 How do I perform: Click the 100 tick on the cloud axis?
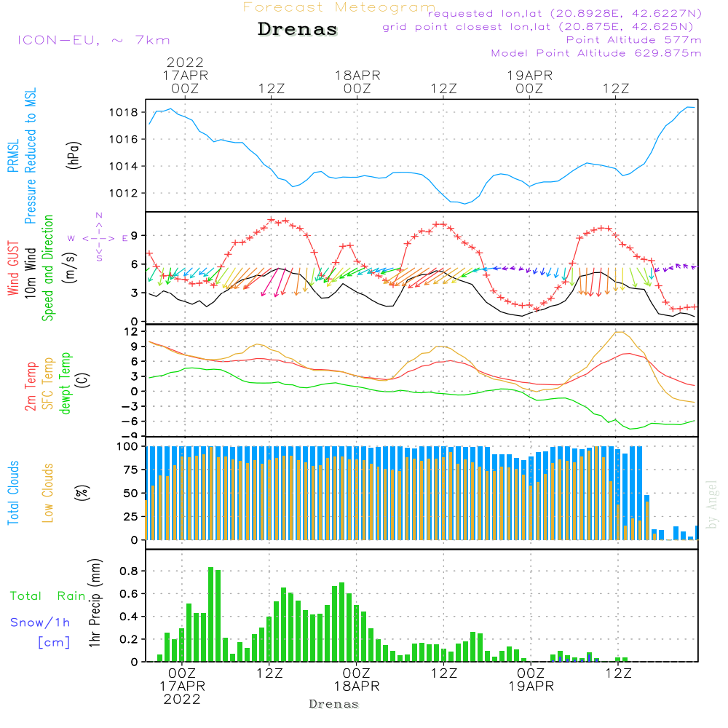[127, 447]
